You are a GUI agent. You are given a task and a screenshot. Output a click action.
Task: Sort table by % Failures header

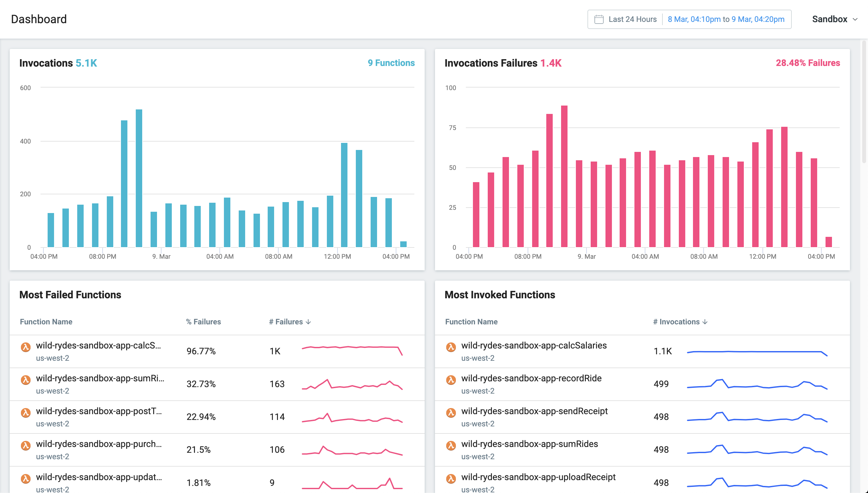[x=203, y=322]
